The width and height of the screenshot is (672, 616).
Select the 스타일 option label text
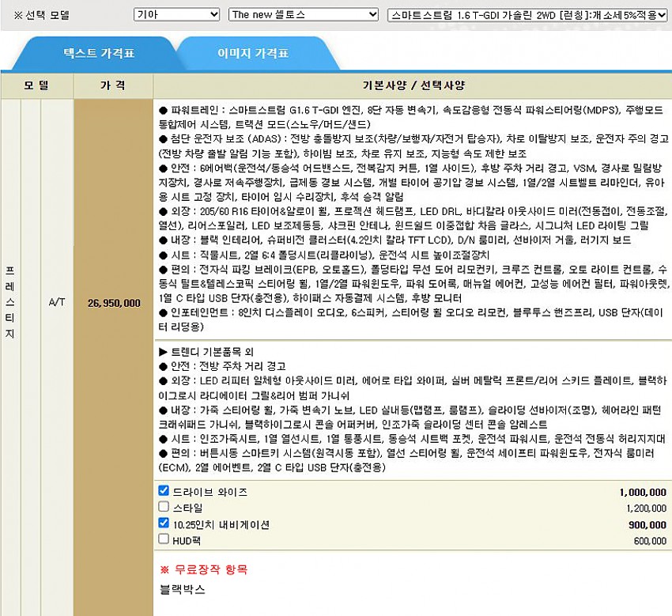pyautogui.click(x=187, y=508)
